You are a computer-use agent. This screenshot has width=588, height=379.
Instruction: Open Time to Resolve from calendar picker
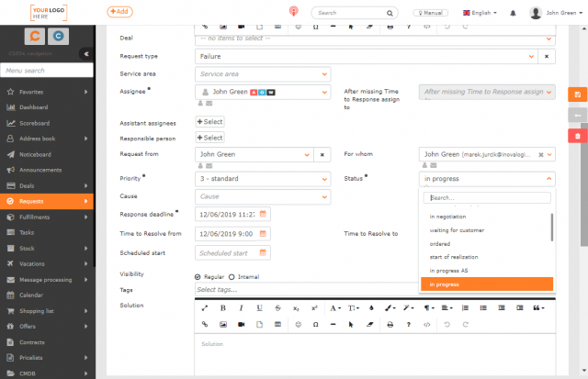pos(263,233)
